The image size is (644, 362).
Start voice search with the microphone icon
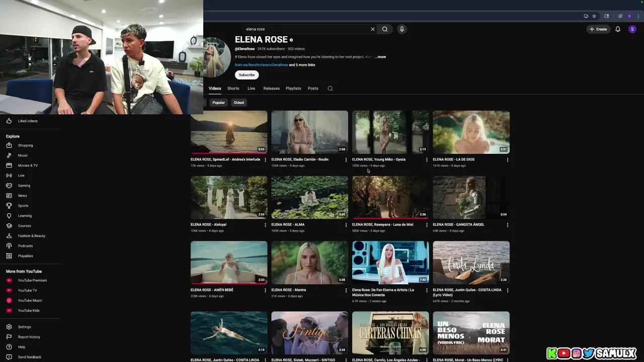(401, 29)
